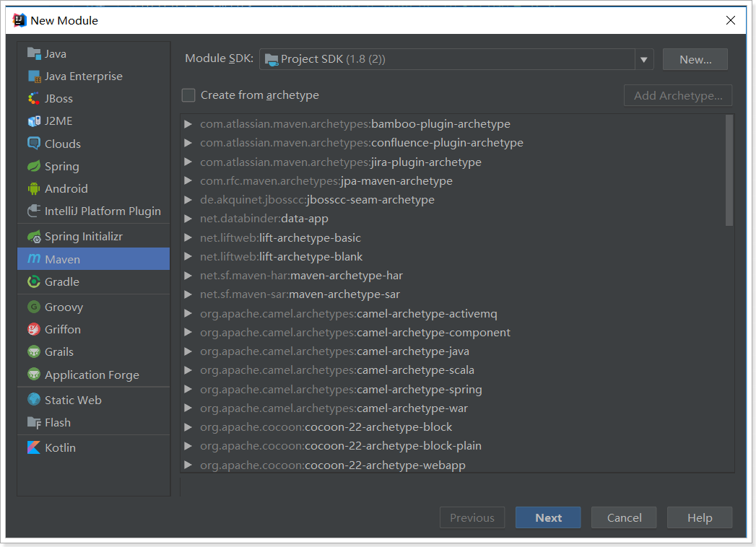756x547 pixels.
Task: Select the Grails module type
Action: click(59, 352)
